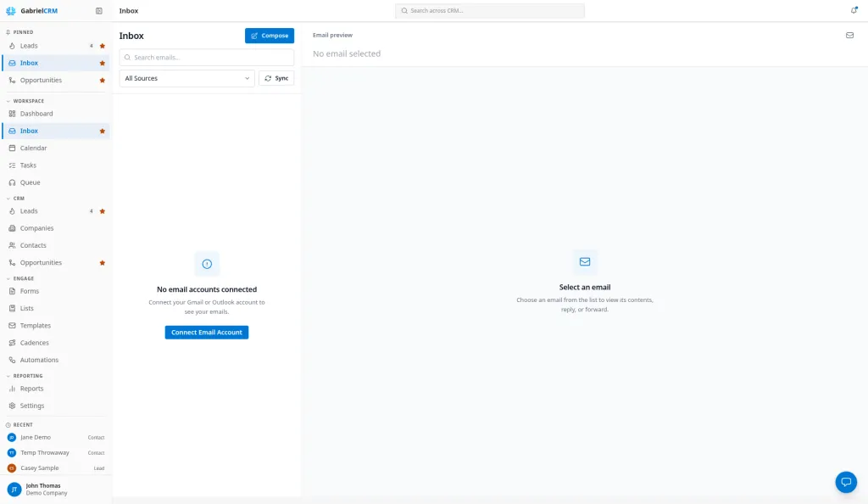868x504 pixels.
Task: Collapse the Reporting section
Action: [x=25, y=376]
